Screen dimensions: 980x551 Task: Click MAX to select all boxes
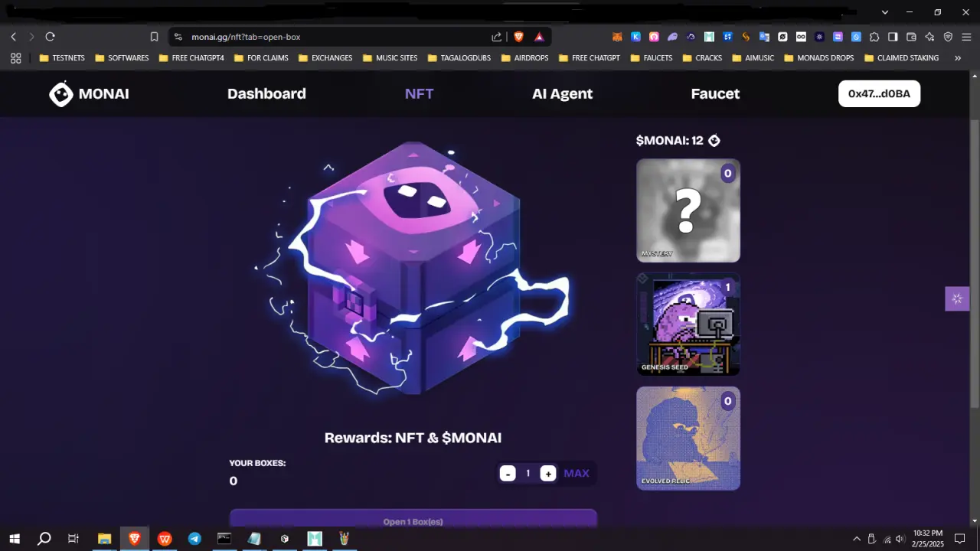(x=577, y=473)
